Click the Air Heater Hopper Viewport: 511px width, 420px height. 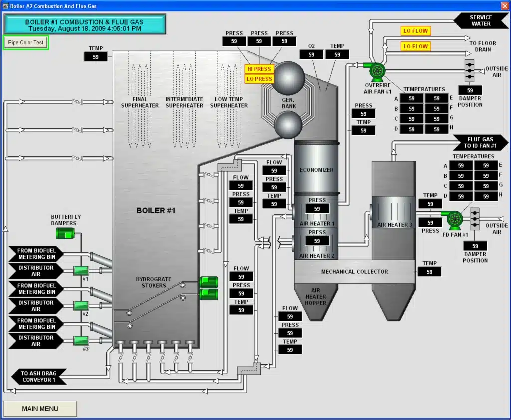(x=316, y=302)
